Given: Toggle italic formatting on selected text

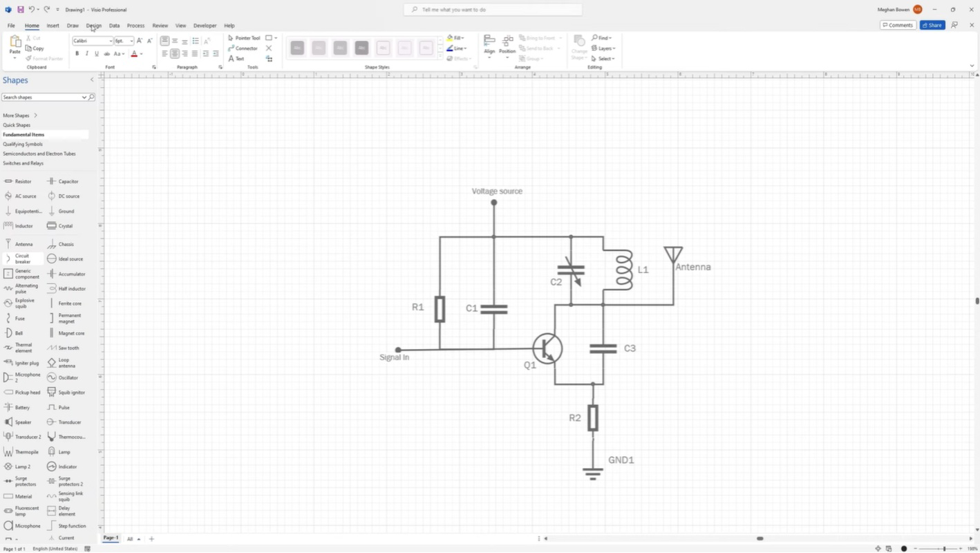Looking at the screenshot, I should (87, 53).
